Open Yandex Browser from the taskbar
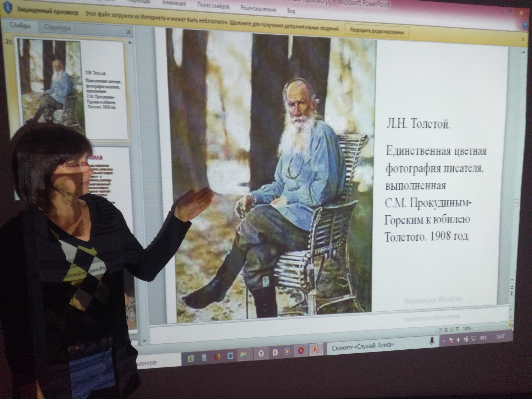Viewport: 532px width, 399px height. click(261, 353)
